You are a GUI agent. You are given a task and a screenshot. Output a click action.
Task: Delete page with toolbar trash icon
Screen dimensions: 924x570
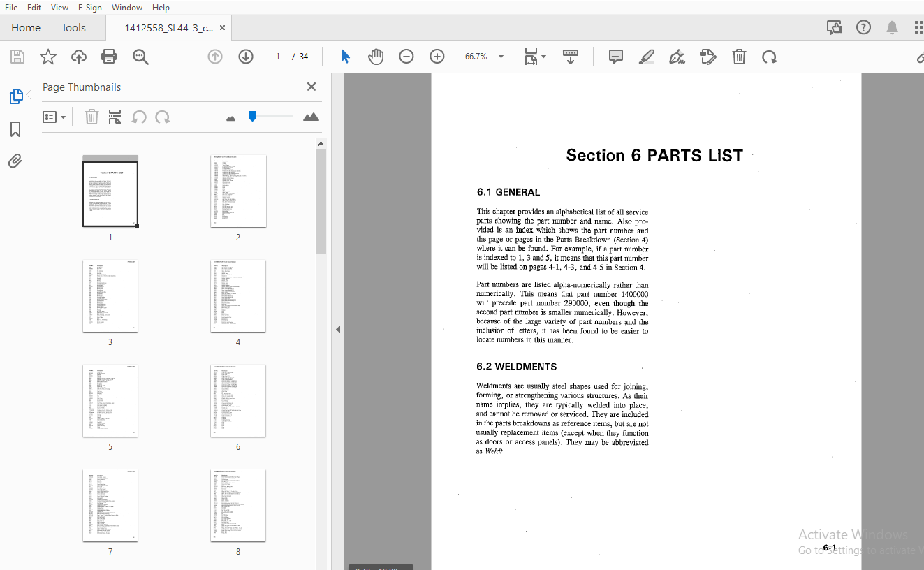coord(739,57)
